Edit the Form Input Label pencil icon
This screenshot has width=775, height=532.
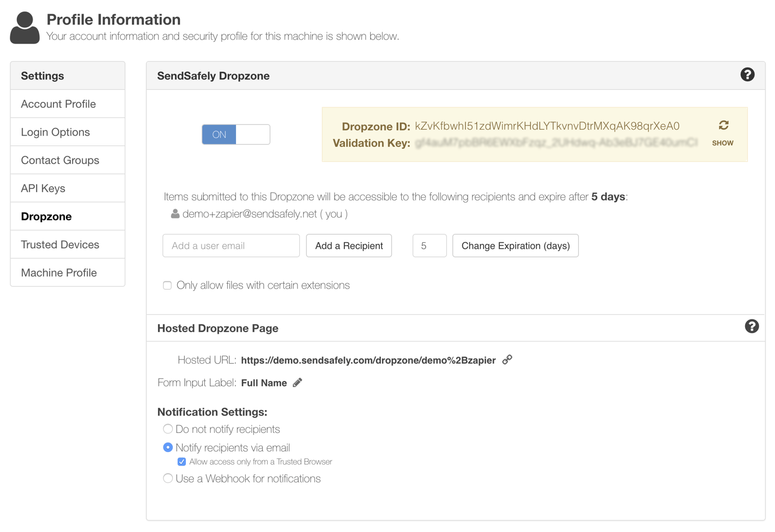[x=297, y=382]
